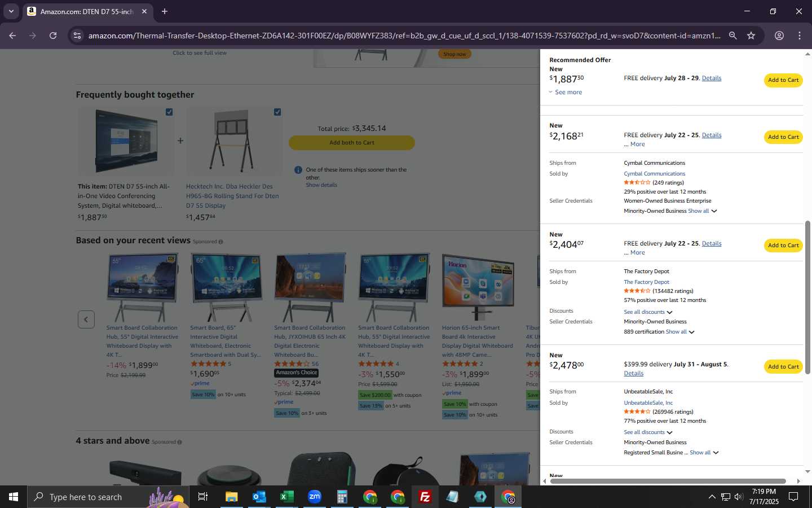Screen dimensions: 812x508
Task: Open the tab search dropdown arrow
Action: (x=11, y=11)
